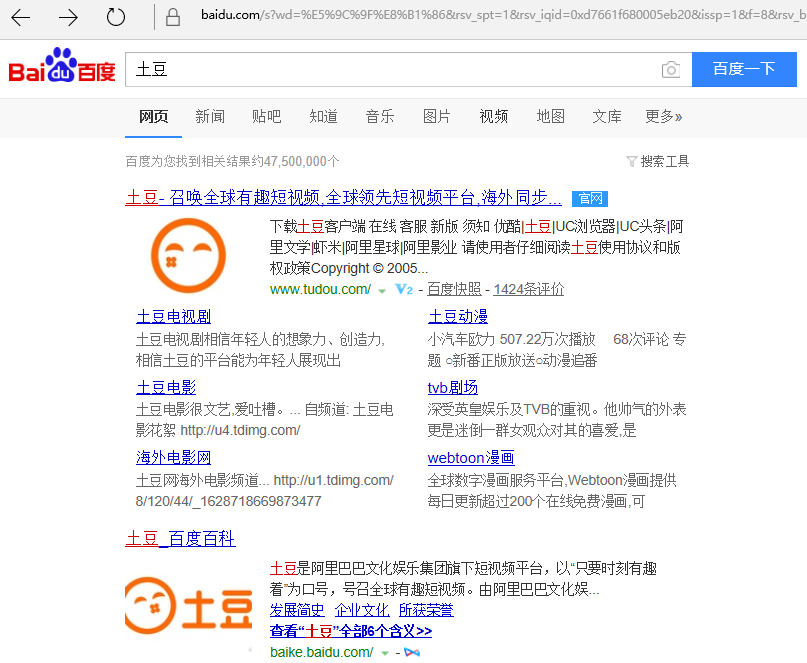The image size is (807, 663).
Task: Click the funnel icon of 搜索工具
Action: (x=631, y=162)
